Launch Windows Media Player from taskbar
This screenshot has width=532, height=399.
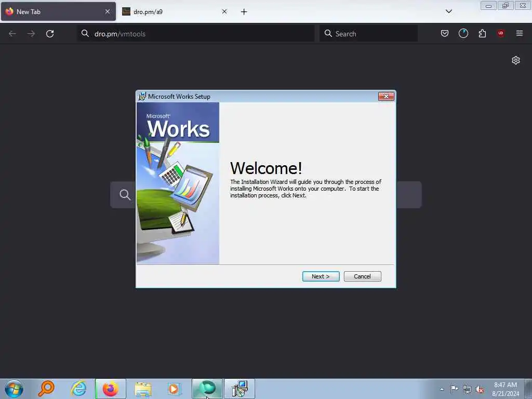coord(175,389)
